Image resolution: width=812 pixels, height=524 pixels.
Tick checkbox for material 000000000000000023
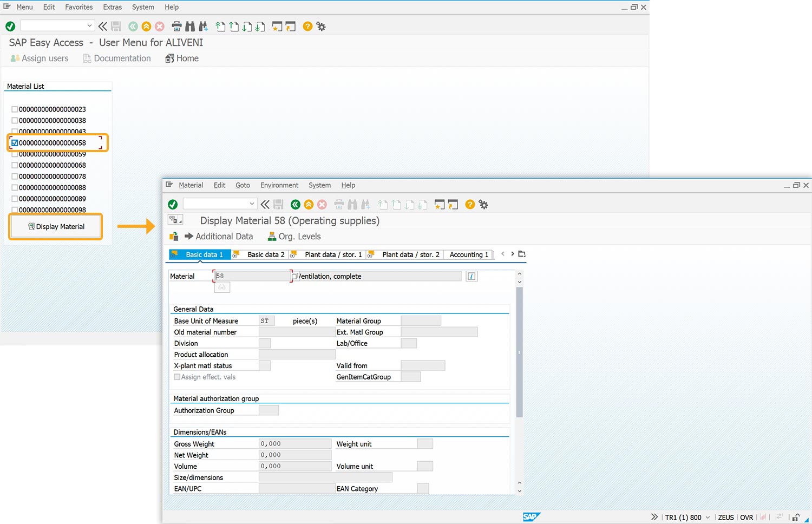click(15, 109)
